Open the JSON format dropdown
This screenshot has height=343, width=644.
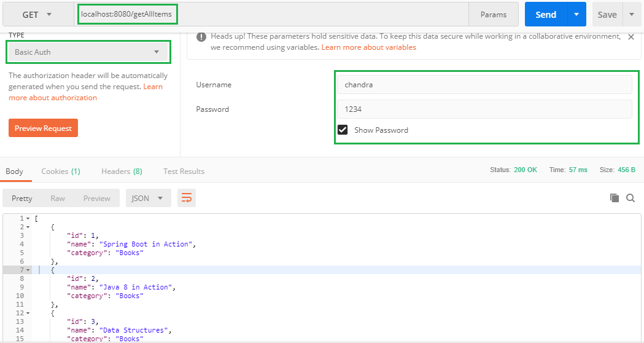(148, 198)
